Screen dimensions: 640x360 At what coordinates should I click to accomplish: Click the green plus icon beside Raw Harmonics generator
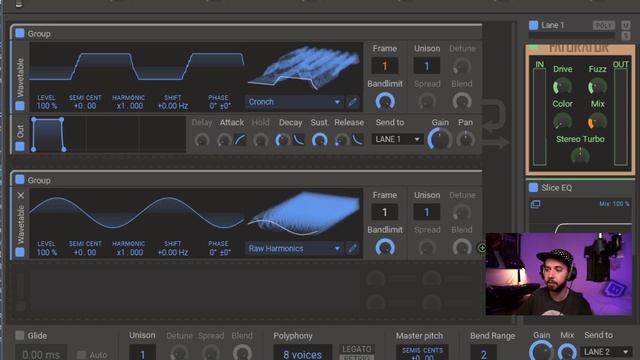coord(482,248)
